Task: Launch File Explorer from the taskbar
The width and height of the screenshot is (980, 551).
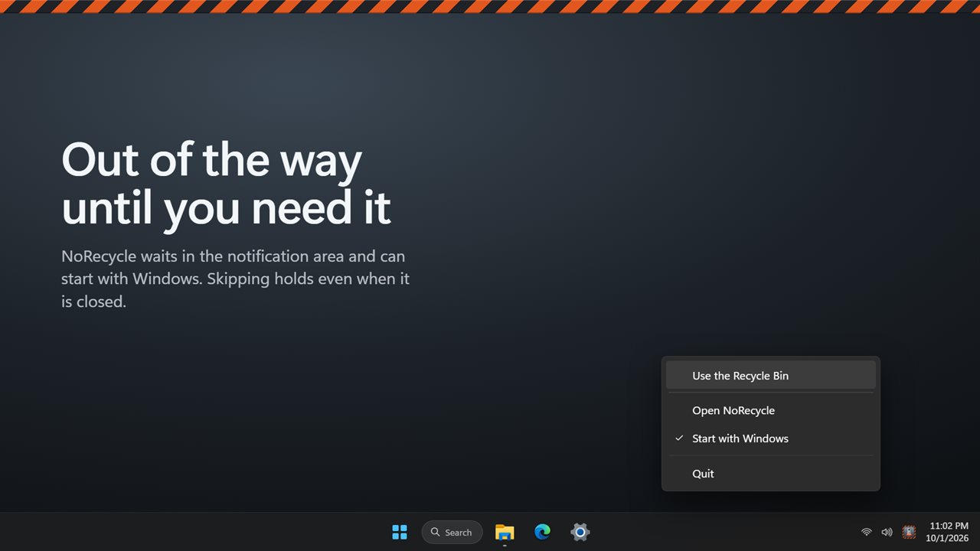Action: (x=505, y=532)
